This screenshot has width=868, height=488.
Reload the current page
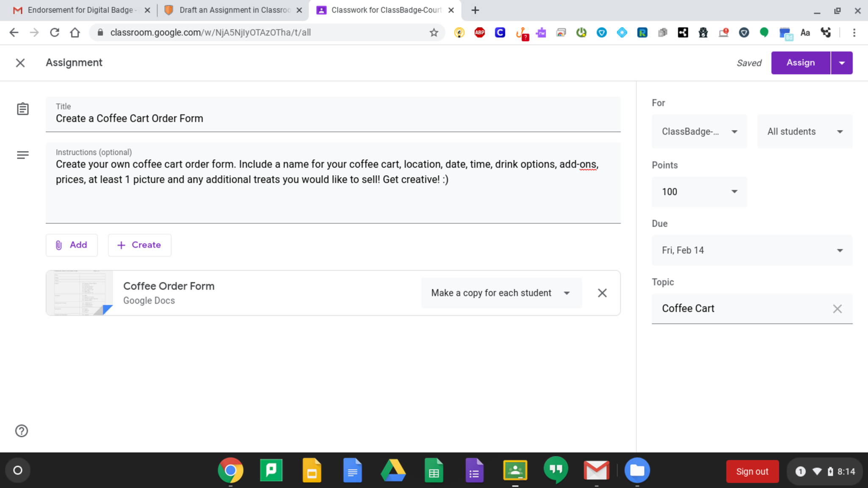[55, 33]
